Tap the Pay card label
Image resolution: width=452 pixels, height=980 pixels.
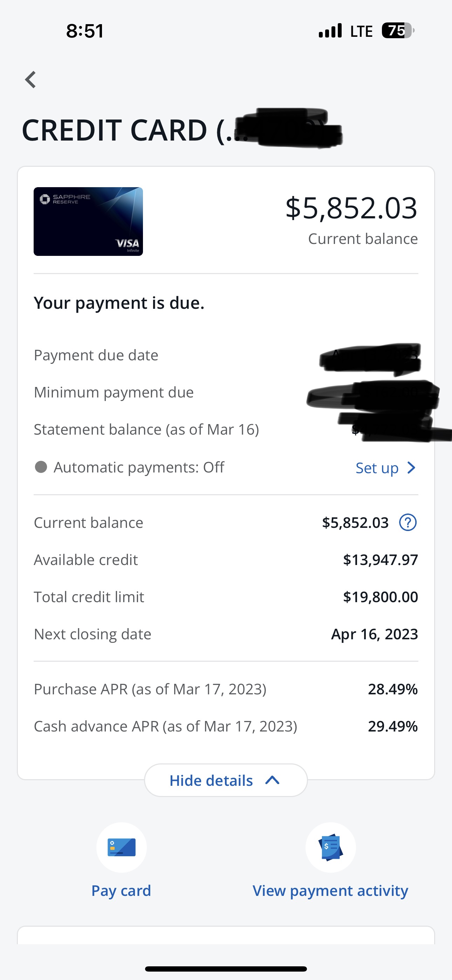click(121, 891)
